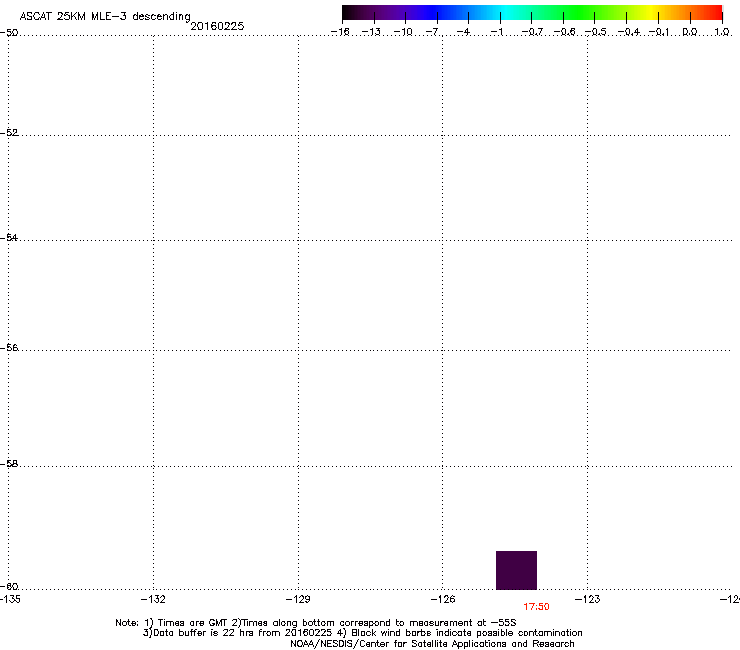Screen dimensions: 740x650
Task: Click the -4 colorbar tick label
Action: click(x=464, y=32)
